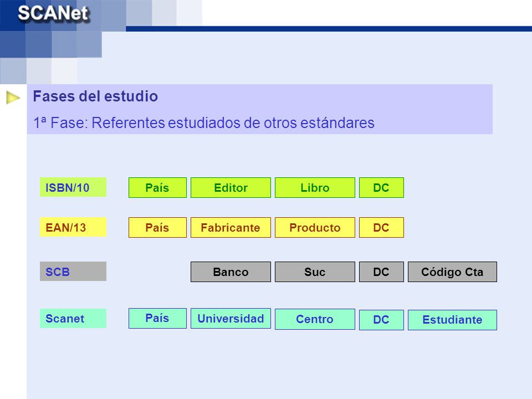Click the SCANet logo title

point(53,13)
